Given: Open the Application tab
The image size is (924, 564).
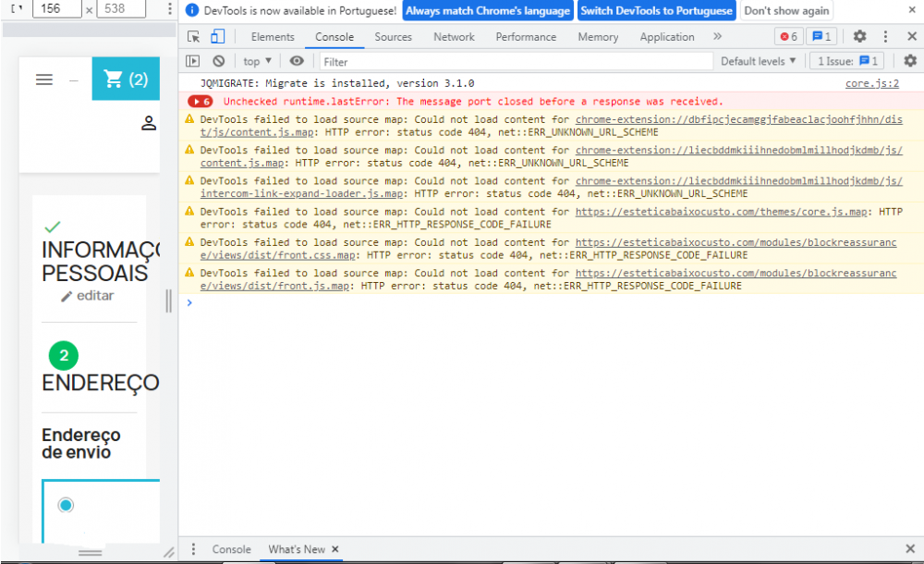Looking at the screenshot, I should point(667,37).
